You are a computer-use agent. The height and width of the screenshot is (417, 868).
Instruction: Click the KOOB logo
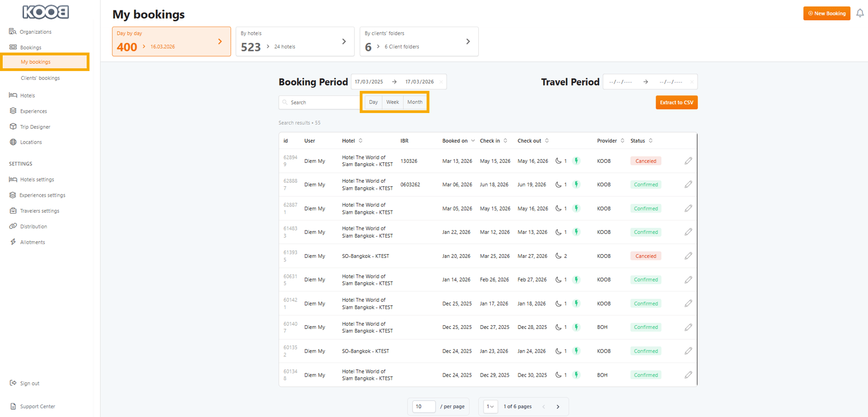pyautogui.click(x=46, y=12)
